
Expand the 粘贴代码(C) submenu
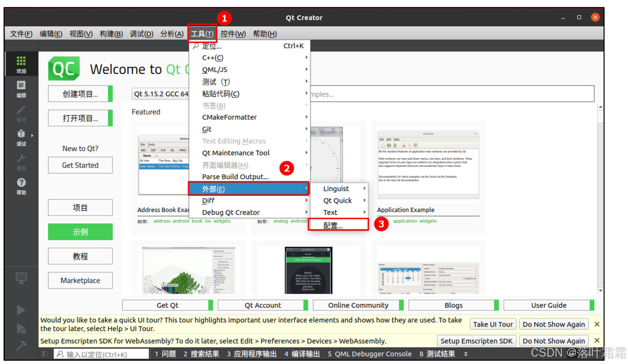pos(249,94)
